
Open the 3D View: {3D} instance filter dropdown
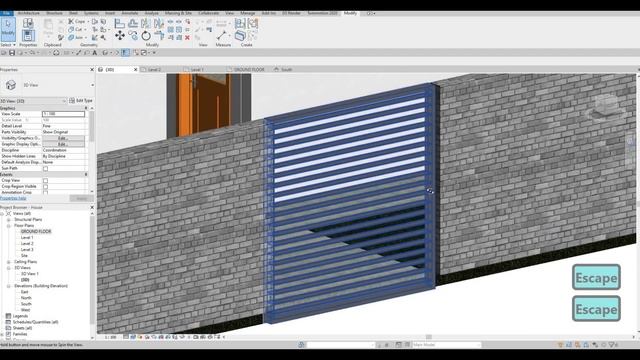coord(64,101)
